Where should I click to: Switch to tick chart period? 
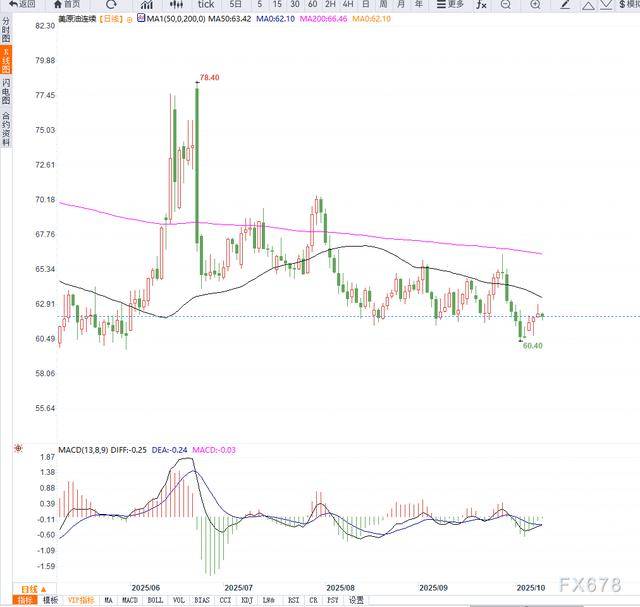point(204,5)
